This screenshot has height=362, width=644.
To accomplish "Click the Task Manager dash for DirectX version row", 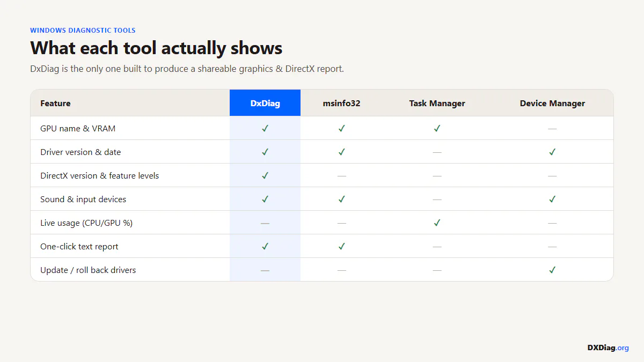I will [437, 176].
